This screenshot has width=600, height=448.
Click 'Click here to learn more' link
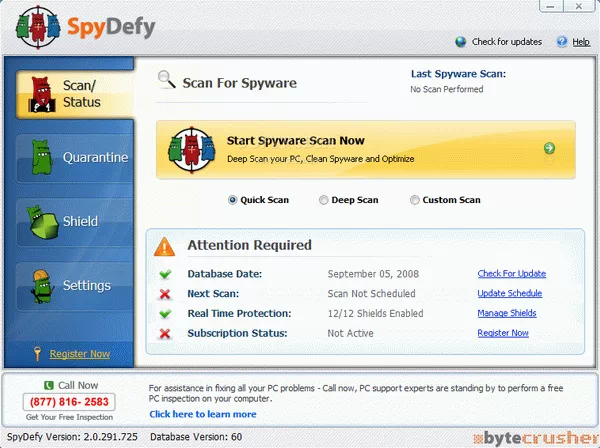tap(203, 414)
